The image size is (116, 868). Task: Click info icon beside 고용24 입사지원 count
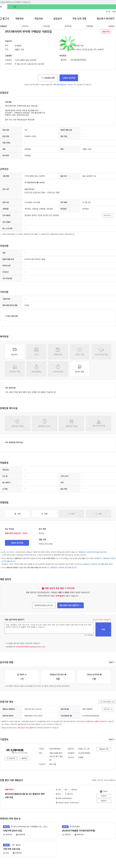click(x=101, y=675)
